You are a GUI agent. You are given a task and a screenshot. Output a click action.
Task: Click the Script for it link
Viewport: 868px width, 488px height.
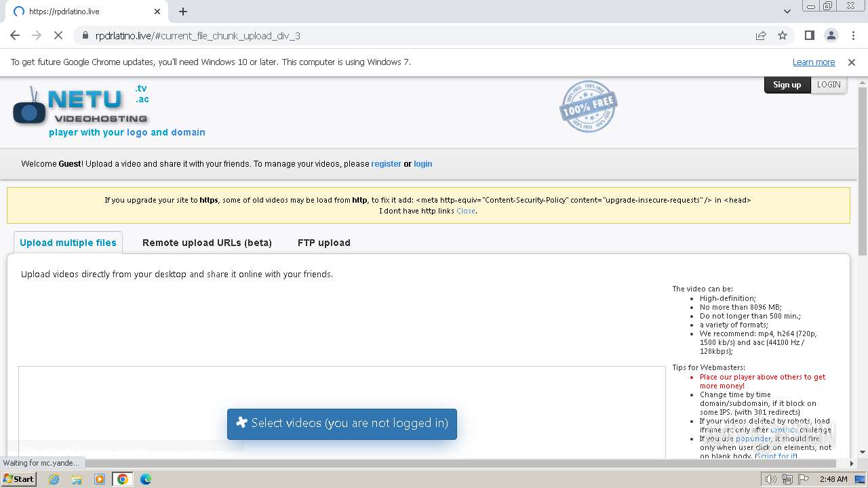click(777, 456)
